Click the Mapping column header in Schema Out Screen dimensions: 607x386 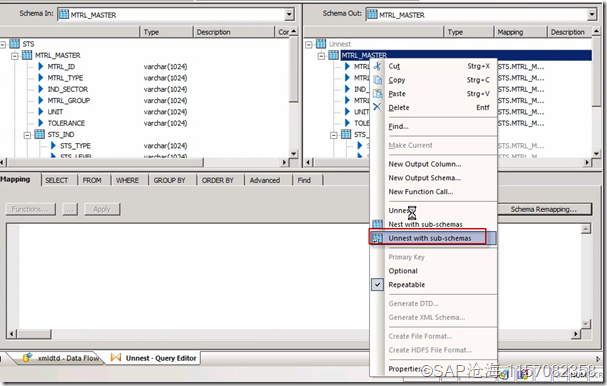coord(520,32)
